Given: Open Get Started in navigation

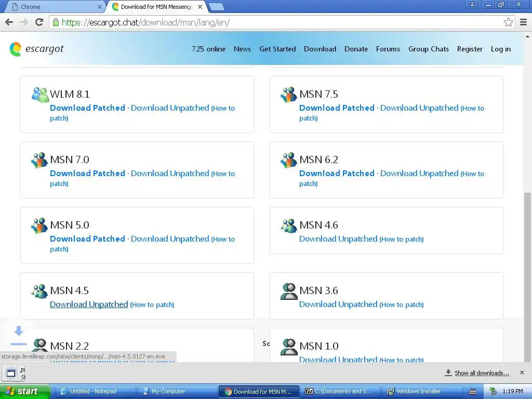Looking at the screenshot, I should tap(277, 49).
